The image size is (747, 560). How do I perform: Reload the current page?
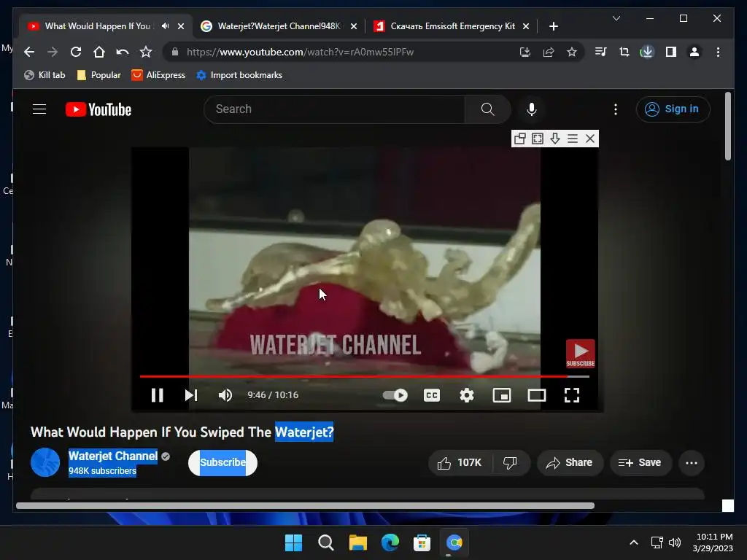point(76,52)
